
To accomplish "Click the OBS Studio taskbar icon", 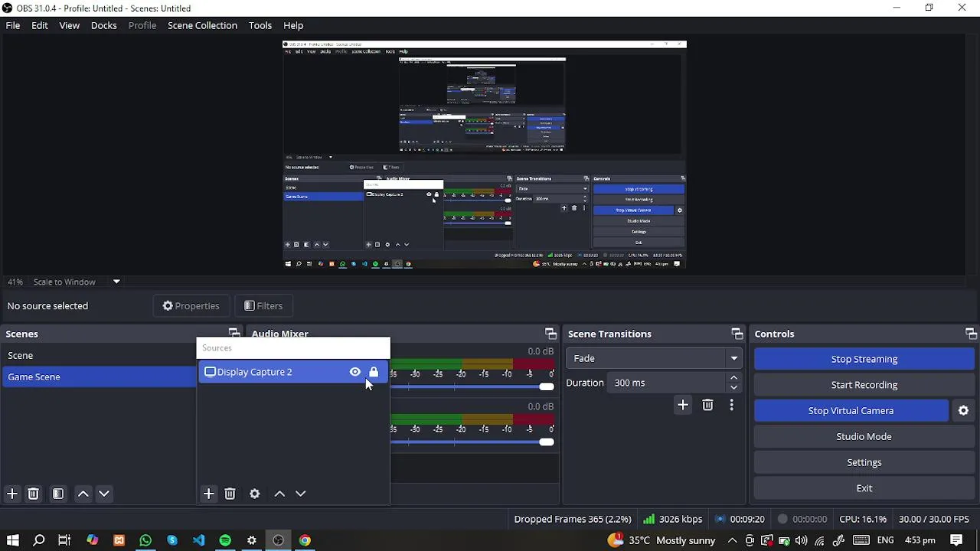I will [x=278, y=540].
